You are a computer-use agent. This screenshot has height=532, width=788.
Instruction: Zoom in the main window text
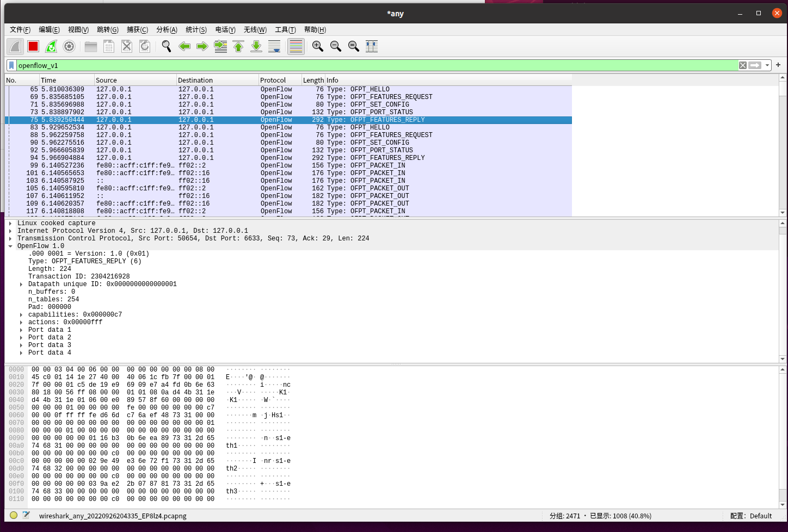click(x=318, y=47)
